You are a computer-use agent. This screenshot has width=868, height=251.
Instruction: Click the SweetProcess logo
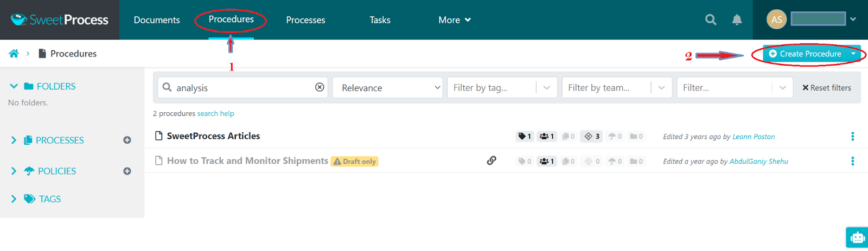pos(60,20)
